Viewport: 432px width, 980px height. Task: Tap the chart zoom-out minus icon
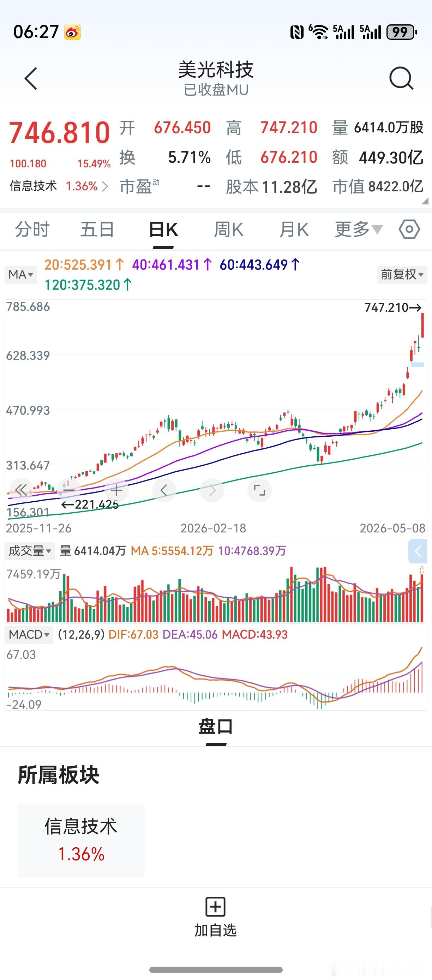click(x=69, y=490)
